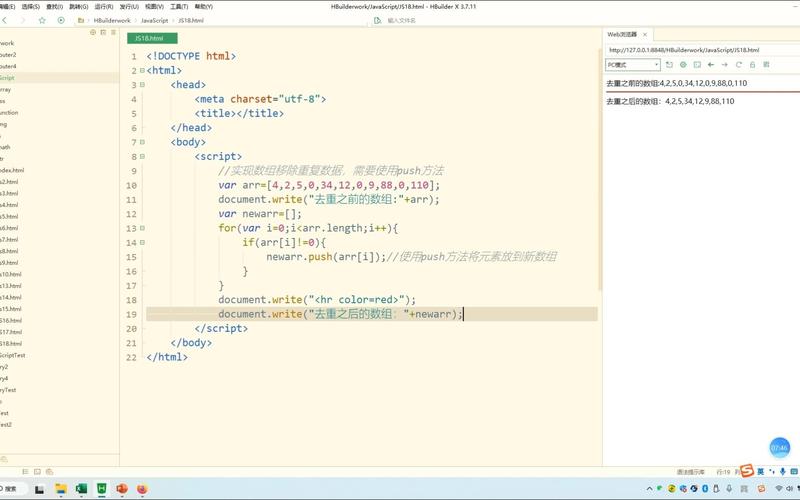Click the blue 07:46 recording timer bubble

pyautogui.click(x=779, y=447)
